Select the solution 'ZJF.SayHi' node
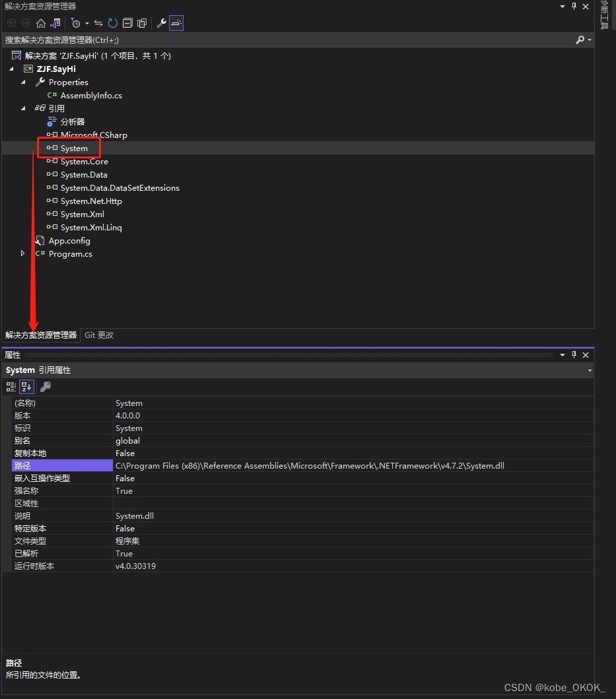 point(98,55)
